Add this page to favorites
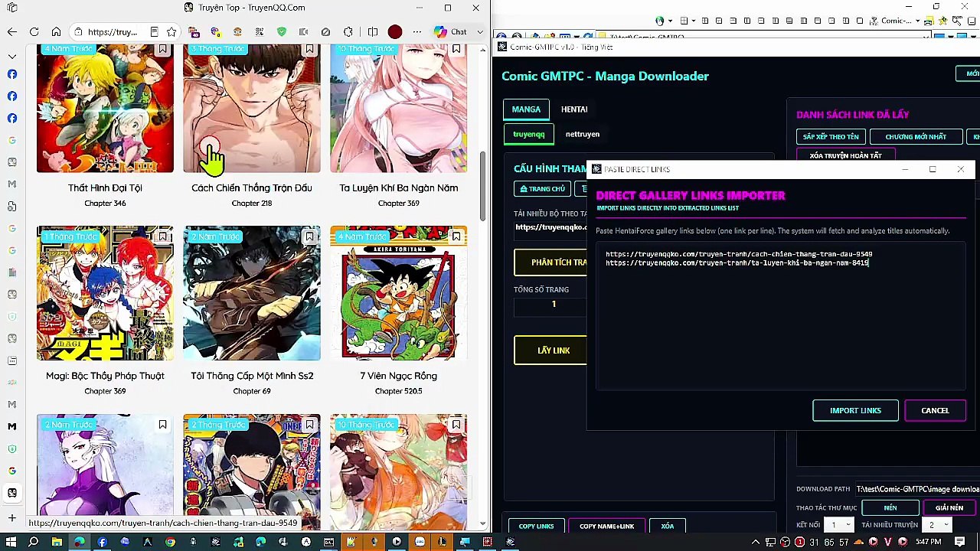The width and height of the screenshot is (980, 551). pos(171,32)
